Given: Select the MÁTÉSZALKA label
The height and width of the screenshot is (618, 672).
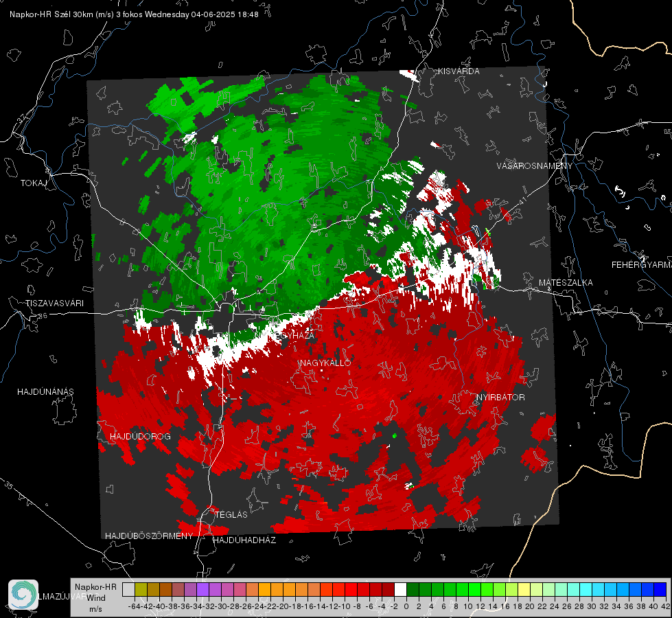Looking at the screenshot, I should [566, 283].
